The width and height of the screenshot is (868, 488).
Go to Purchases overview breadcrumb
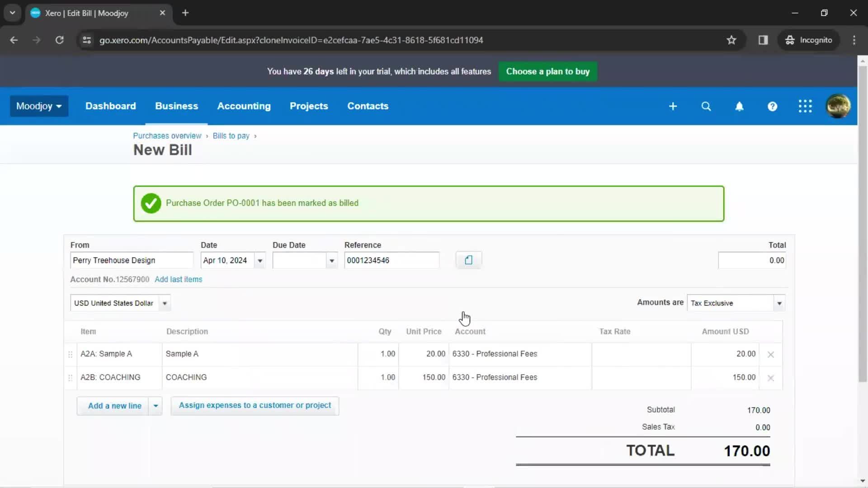pos(167,136)
